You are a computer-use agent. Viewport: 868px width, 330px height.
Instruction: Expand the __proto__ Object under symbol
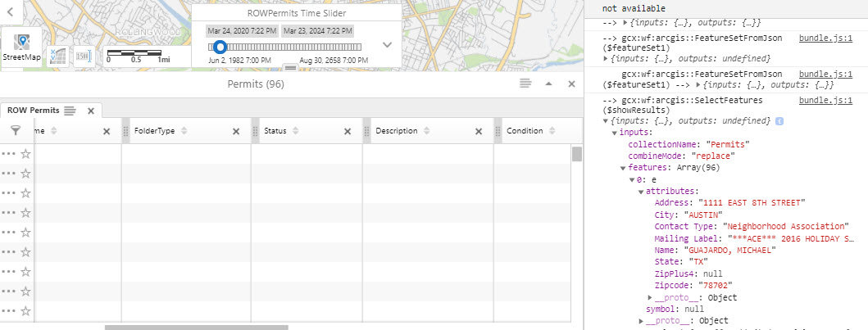(x=641, y=321)
